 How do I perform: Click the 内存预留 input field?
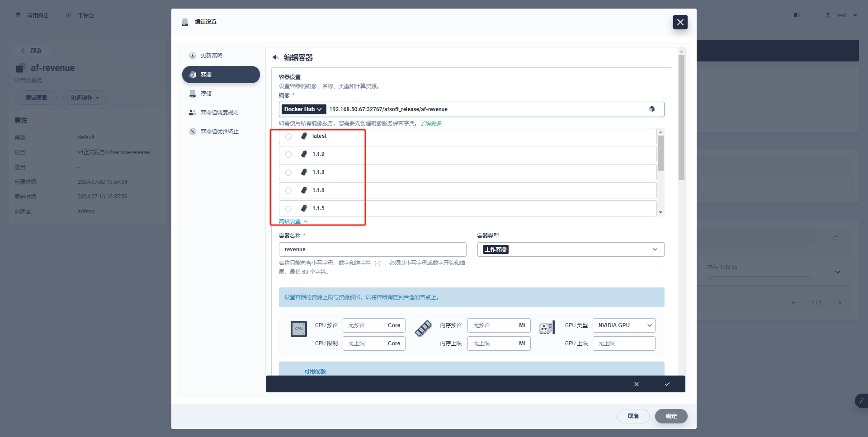pos(499,325)
